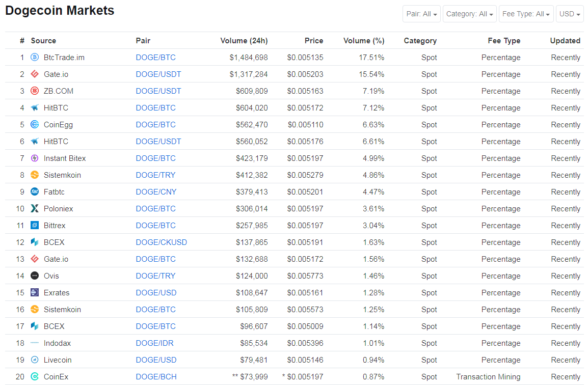Click the Ovis black circle logo
Screen dimensions: 588x385
click(x=35, y=276)
